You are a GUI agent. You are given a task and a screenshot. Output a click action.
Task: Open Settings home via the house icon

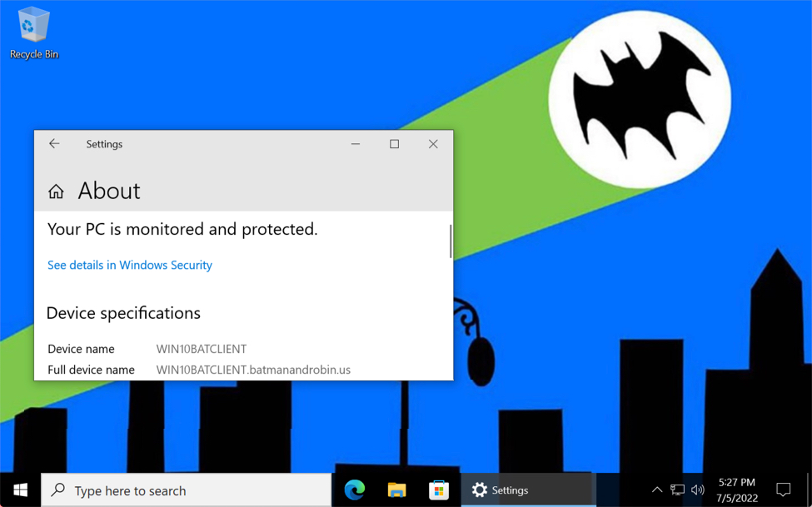56,191
